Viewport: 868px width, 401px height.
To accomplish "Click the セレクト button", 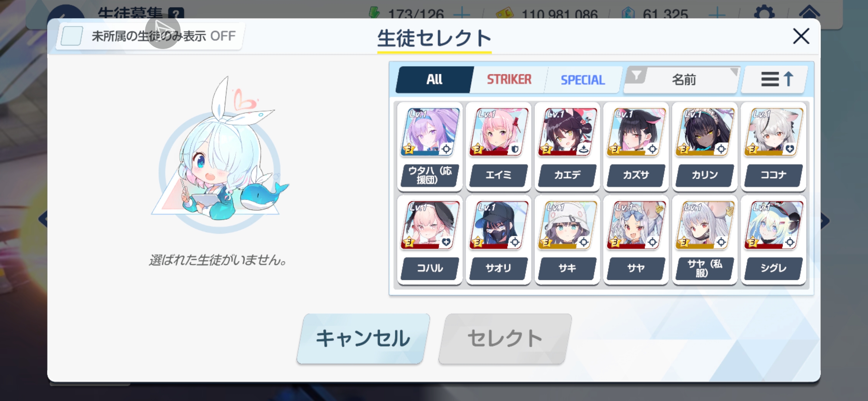I will [505, 339].
